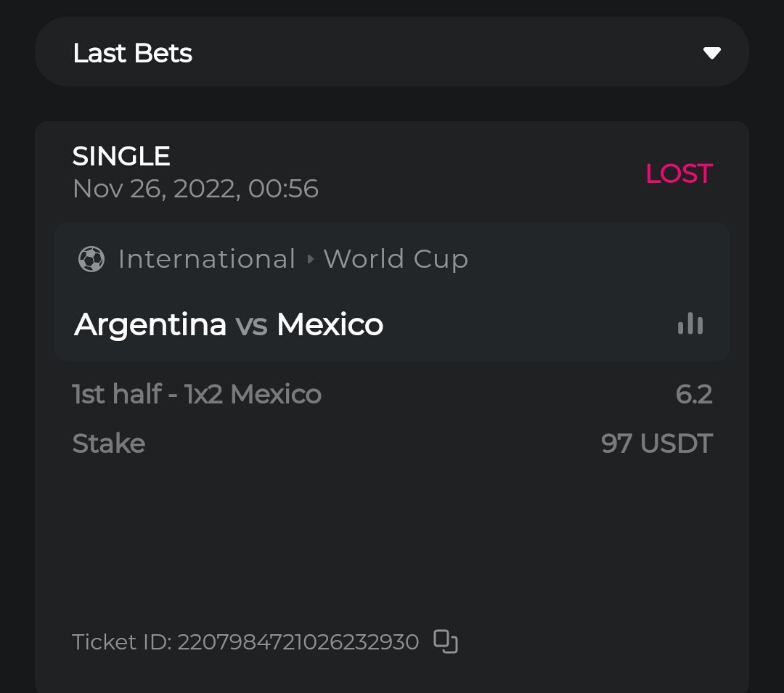Image resolution: width=784 pixels, height=693 pixels.
Task: Click the Stake label
Action: coord(109,443)
